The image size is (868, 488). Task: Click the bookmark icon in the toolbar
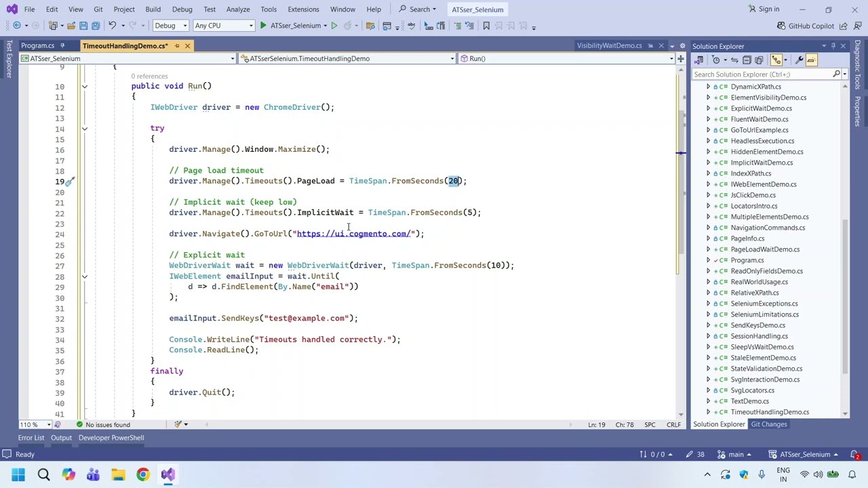point(486,26)
